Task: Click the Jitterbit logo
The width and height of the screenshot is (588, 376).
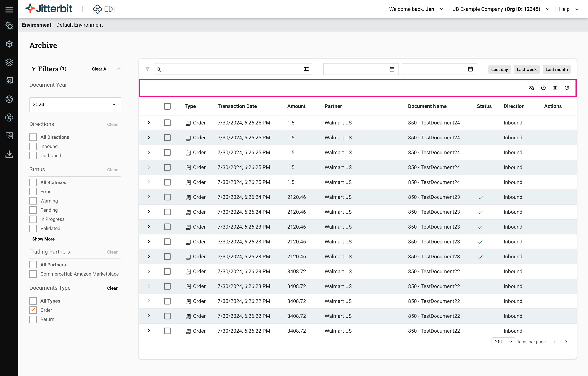Action: pyautogui.click(x=49, y=9)
